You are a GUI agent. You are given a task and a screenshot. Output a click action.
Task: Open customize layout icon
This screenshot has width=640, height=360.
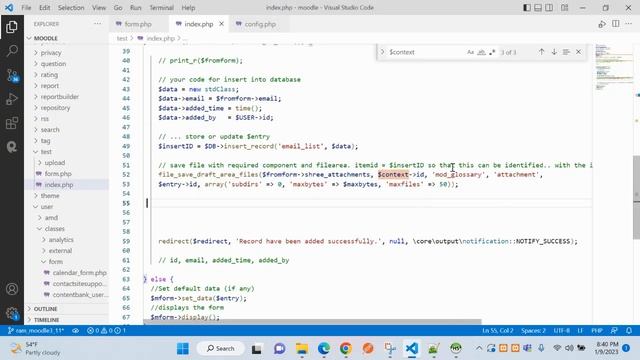pos(564,8)
